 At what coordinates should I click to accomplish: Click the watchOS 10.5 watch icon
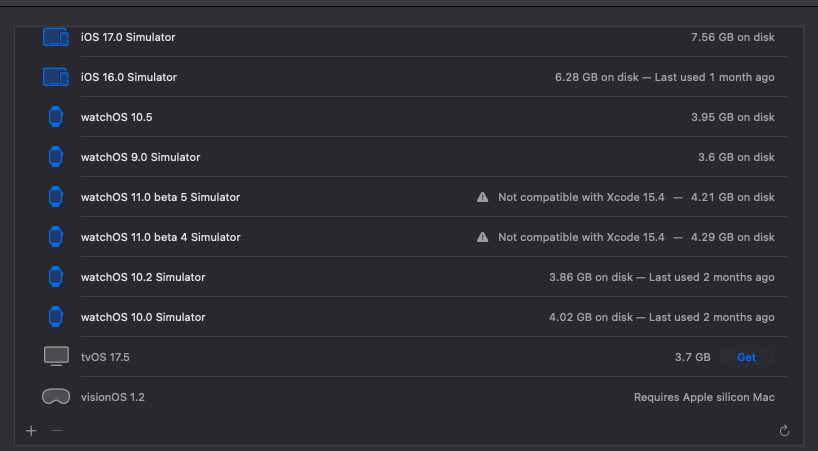(x=56, y=117)
